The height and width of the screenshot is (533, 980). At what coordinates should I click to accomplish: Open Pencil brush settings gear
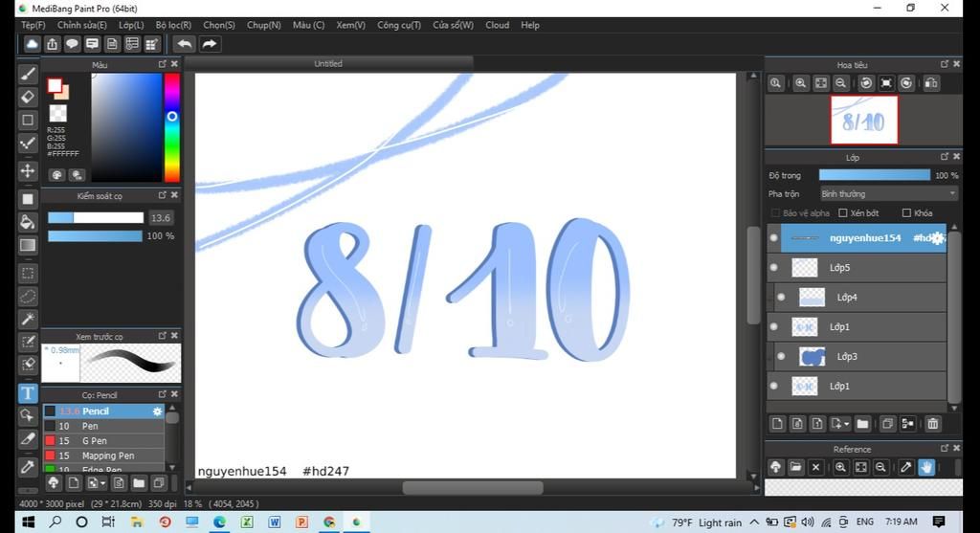coord(158,411)
